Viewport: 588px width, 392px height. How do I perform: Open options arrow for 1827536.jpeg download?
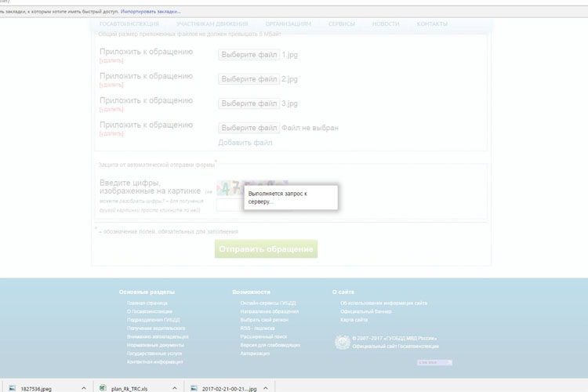click(x=83, y=387)
